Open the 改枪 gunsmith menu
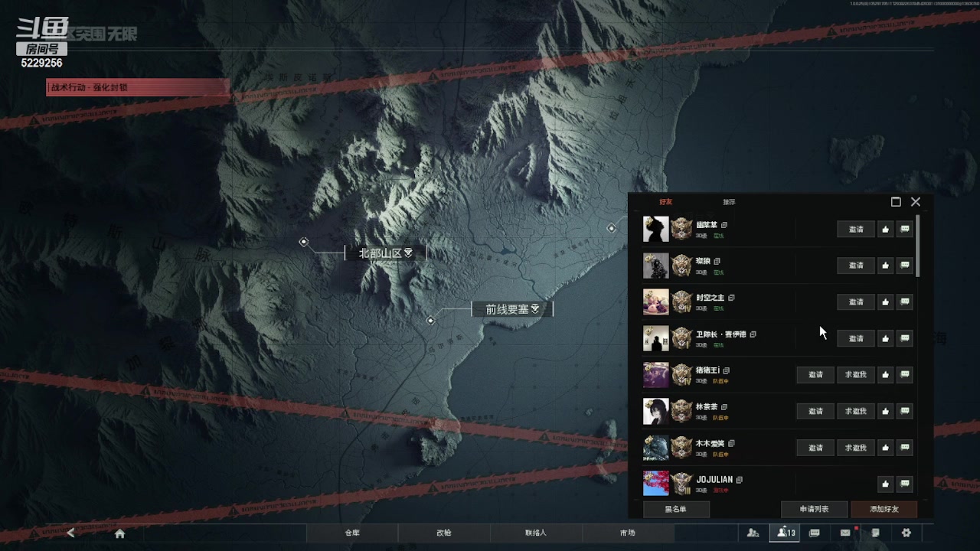This screenshot has width=980, height=551. click(444, 533)
